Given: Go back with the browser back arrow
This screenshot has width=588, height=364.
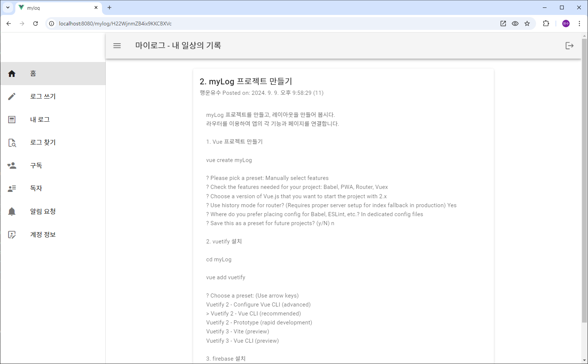Looking at the screenshot, I should click(9, 24).
